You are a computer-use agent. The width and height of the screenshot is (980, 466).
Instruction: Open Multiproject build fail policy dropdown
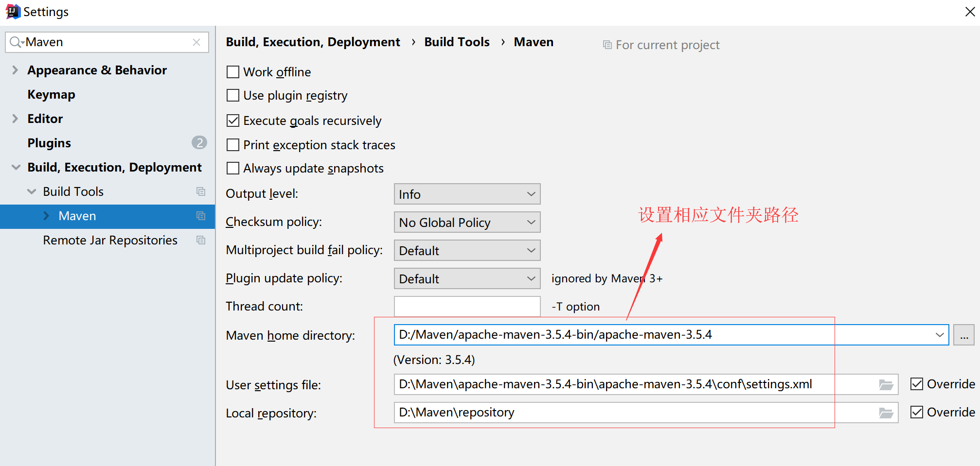coord(467,250)
